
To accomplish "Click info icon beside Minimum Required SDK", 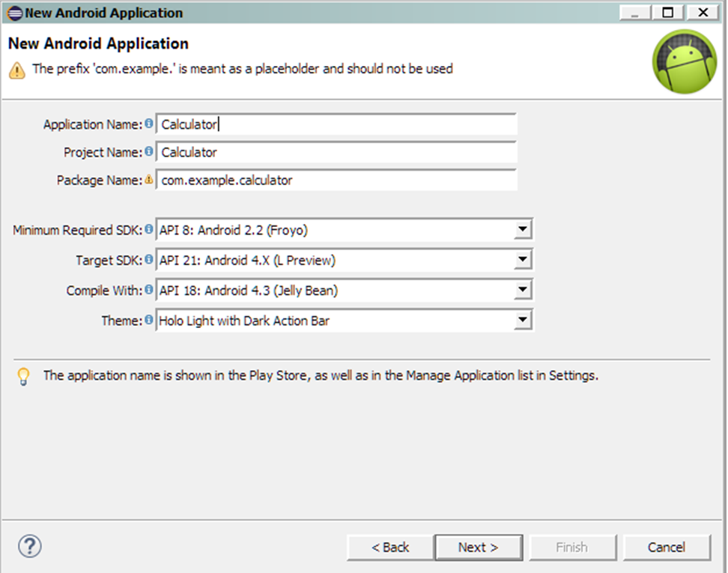I will pyautogui.click(x=148, y=229).
